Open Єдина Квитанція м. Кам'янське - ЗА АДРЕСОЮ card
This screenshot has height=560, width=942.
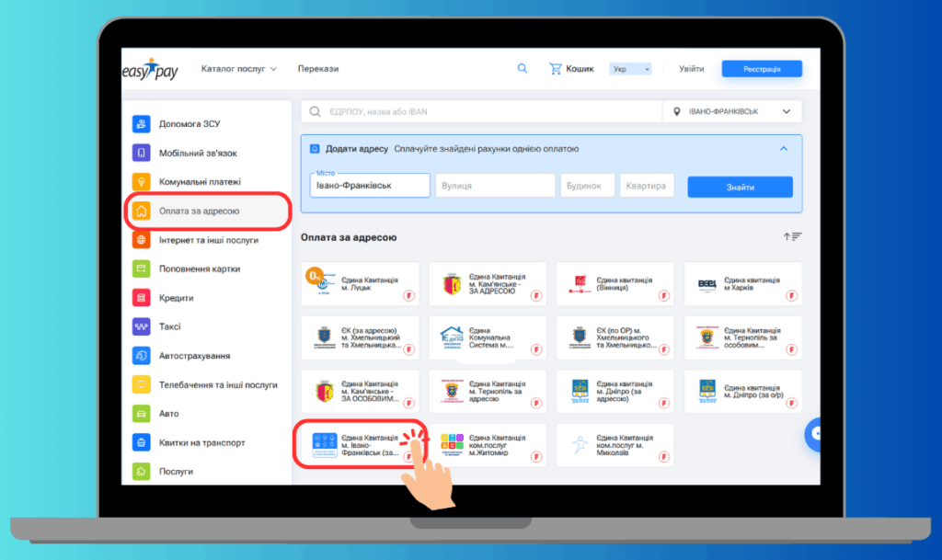(488, 283)
